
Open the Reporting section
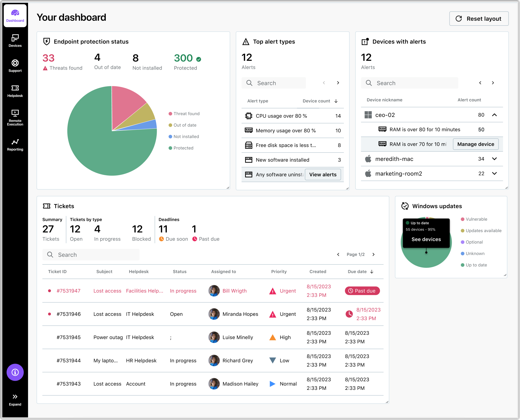tap(15, 145)
